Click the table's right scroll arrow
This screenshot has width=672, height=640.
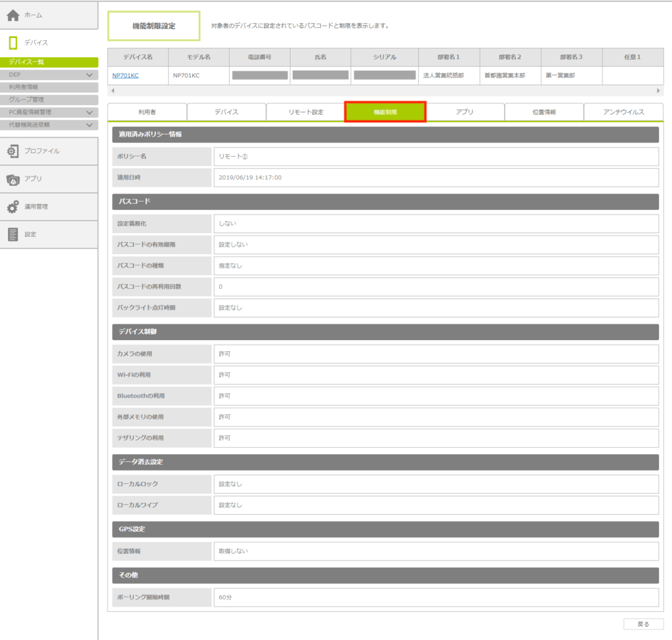coord(658,91)
